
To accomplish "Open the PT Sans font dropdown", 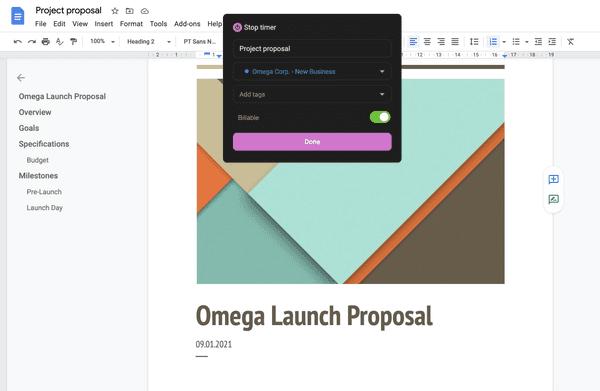I will (200, 41).
